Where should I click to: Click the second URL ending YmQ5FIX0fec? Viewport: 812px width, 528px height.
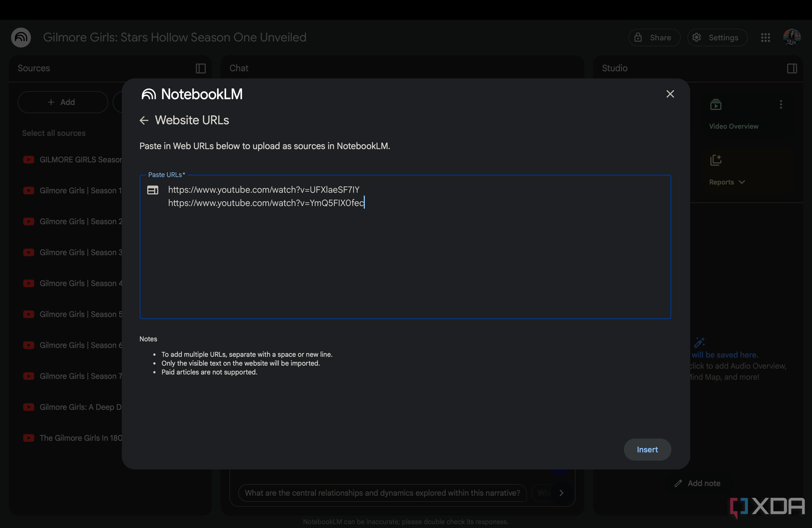pyautogui.click(x=266, y=203)
